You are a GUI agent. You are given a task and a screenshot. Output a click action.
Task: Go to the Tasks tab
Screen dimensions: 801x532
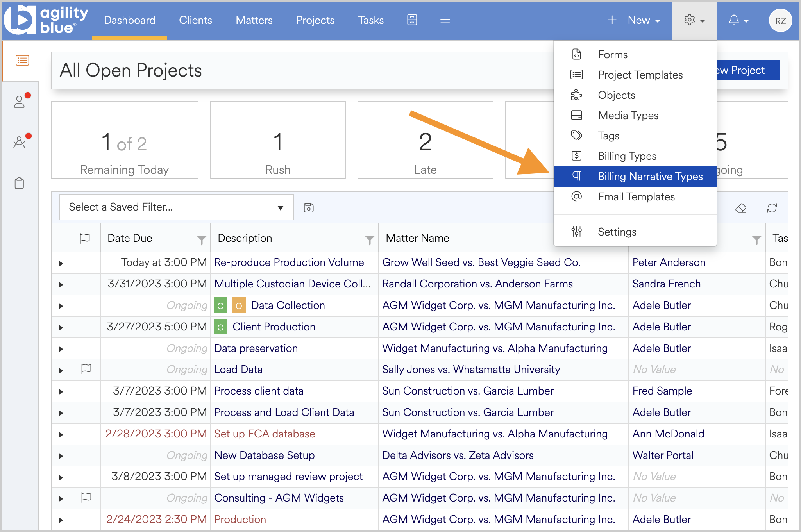[371, 20]
